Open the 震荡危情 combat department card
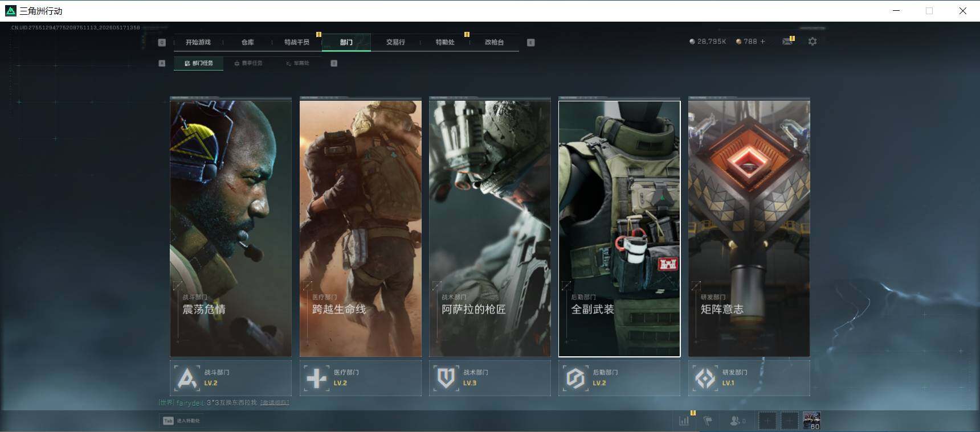This screenshot has width=980, height=432. pos(231,228)
